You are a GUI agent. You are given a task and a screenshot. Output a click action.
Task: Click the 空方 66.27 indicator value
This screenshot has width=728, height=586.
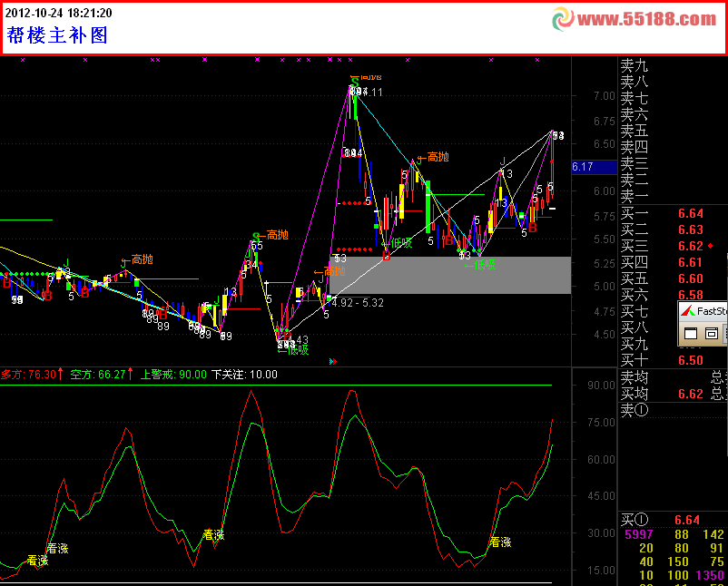pos(101,374)
